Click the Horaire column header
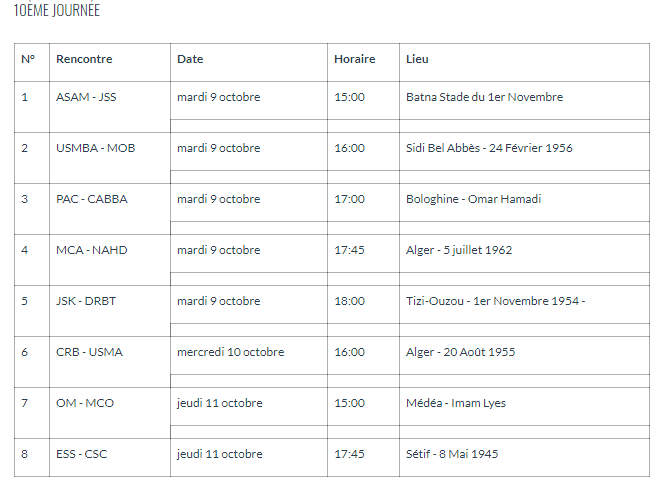658x485 pixels. pos(354,59)
